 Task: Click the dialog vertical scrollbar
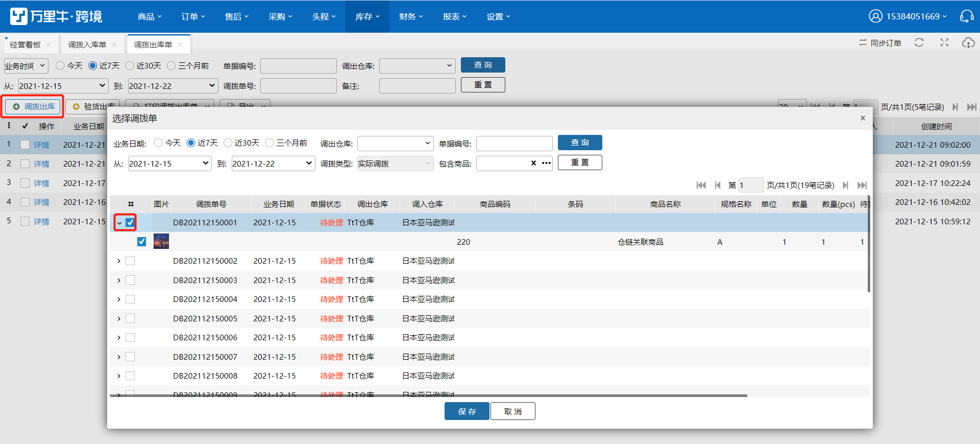(869, 244)
